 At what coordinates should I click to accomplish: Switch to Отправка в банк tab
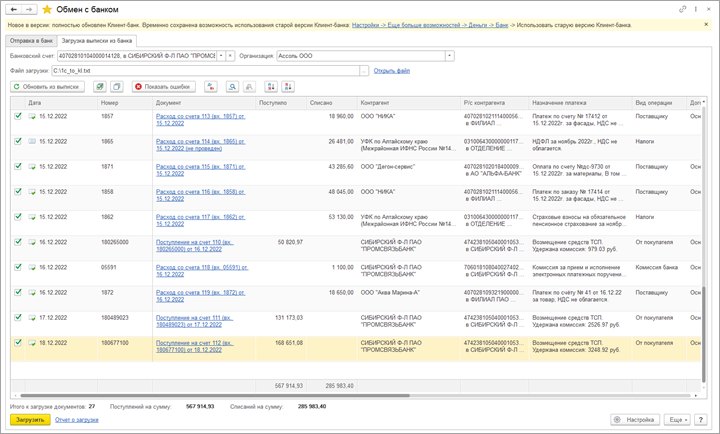point(31,40)
